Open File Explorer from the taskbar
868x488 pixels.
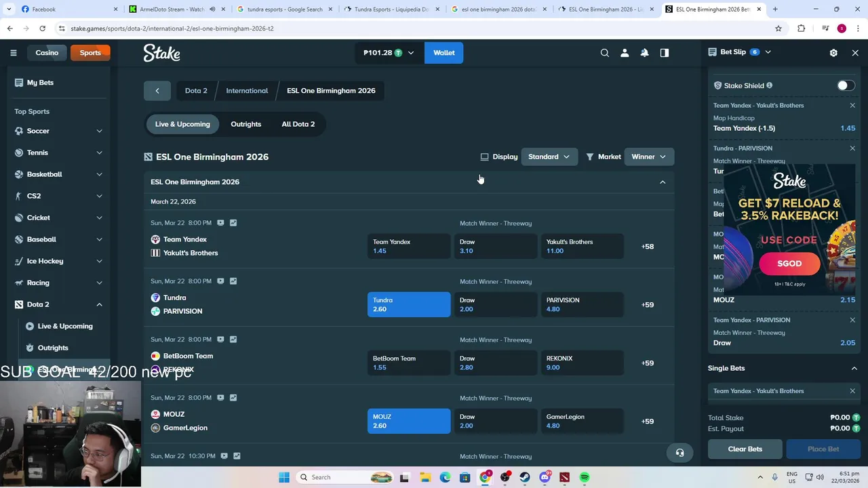425,477
